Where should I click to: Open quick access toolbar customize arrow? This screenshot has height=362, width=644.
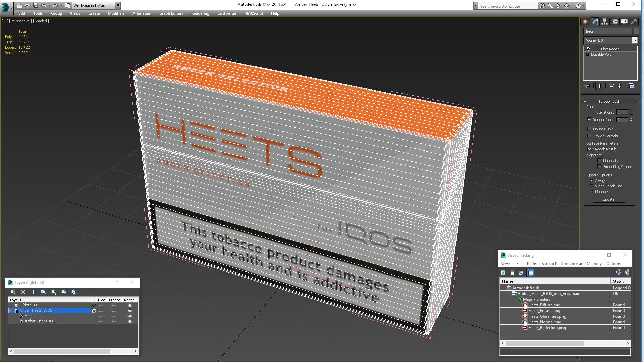pos(118,6)
